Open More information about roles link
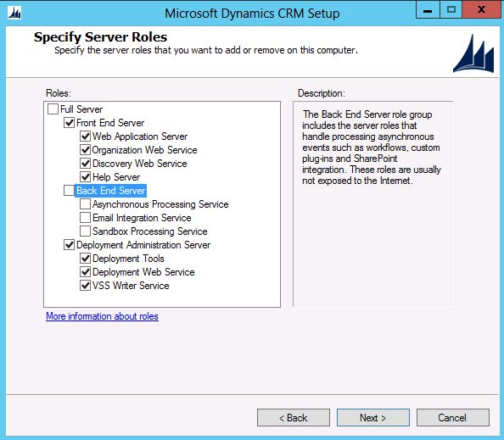Image resolution: width=504 pixels, height=440 pixels. [x=102, y=316]
